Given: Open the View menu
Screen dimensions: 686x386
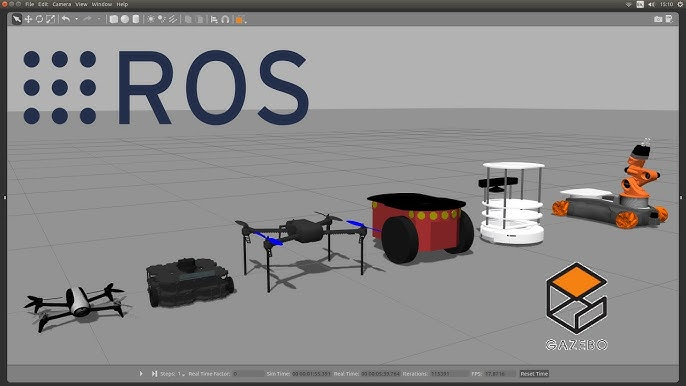Looking at the screenshot, I should 81,4.
